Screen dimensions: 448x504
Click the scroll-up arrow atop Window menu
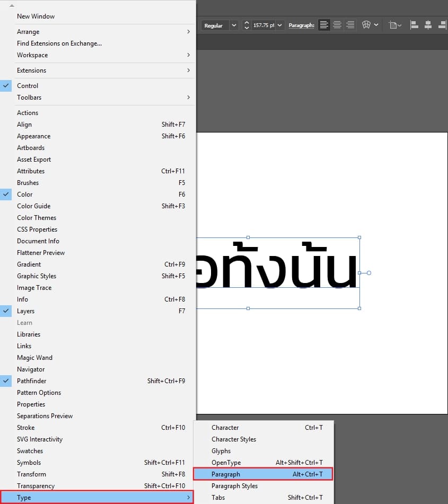(12, 5)
